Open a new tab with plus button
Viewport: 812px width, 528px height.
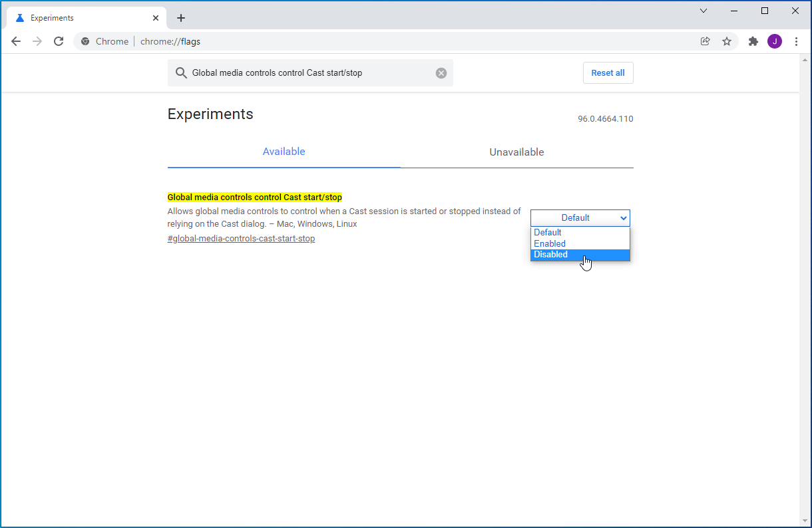pyautogui.click(x=181, y=18)
